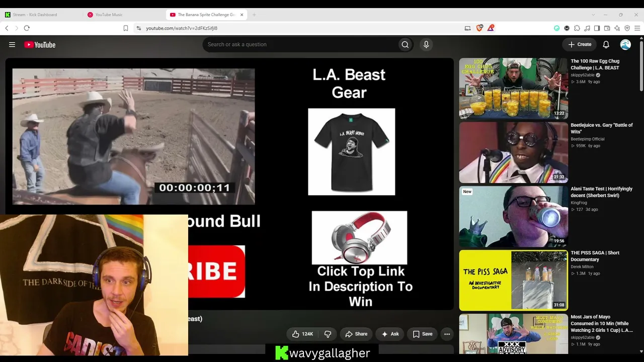Screen dimensions: 644x362
Task: Open the browser extensions puzzle menu
Action: click(x=577, y=28)
